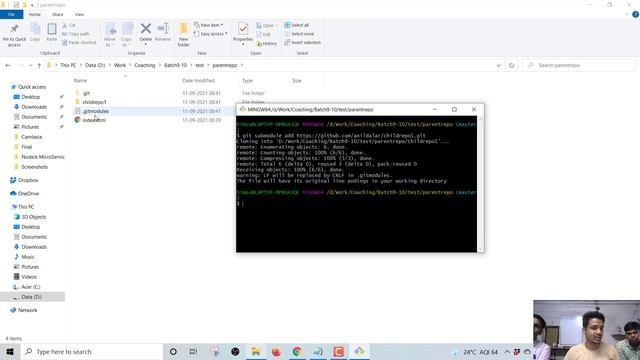
Task: Open Quick access in navigation pane
Action: 32,87
